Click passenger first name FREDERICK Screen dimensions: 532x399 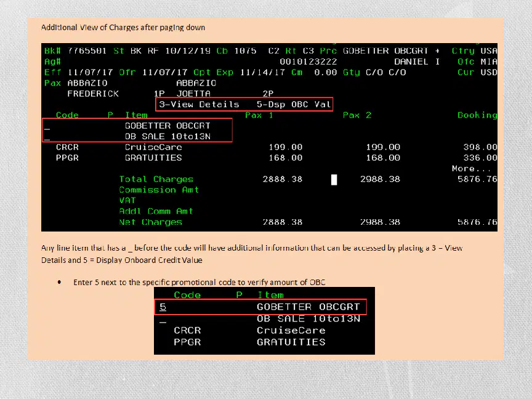(x=93, y=94)
